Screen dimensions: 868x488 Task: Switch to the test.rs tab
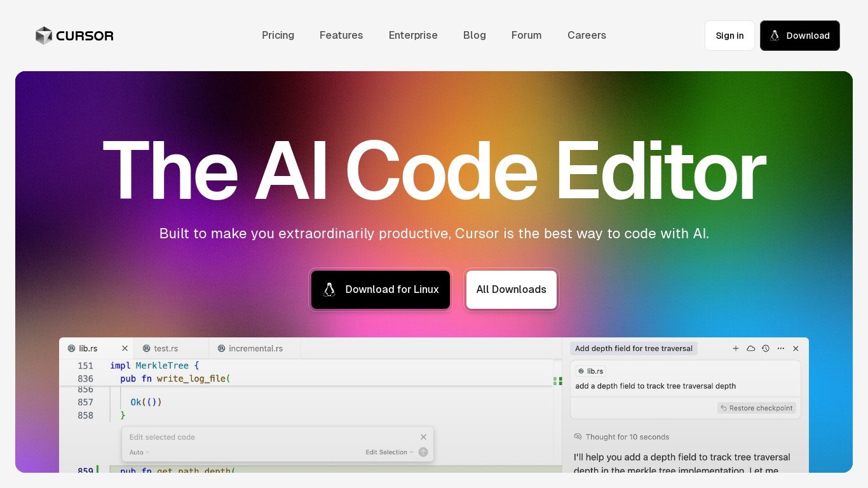165,348
